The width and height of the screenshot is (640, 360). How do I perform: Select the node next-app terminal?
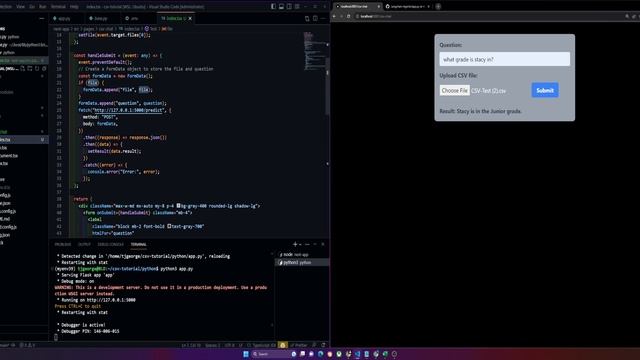302,254
